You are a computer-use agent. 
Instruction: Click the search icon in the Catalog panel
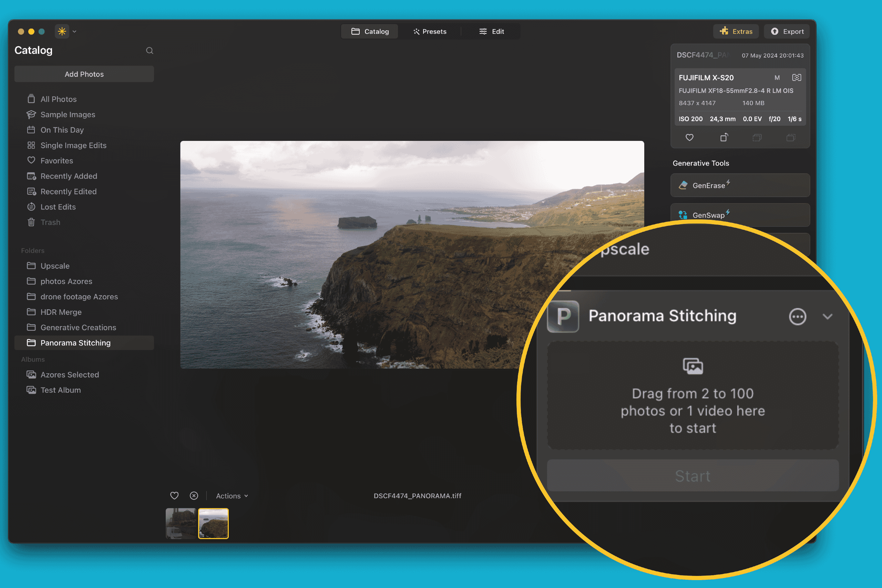click(150, 50)
